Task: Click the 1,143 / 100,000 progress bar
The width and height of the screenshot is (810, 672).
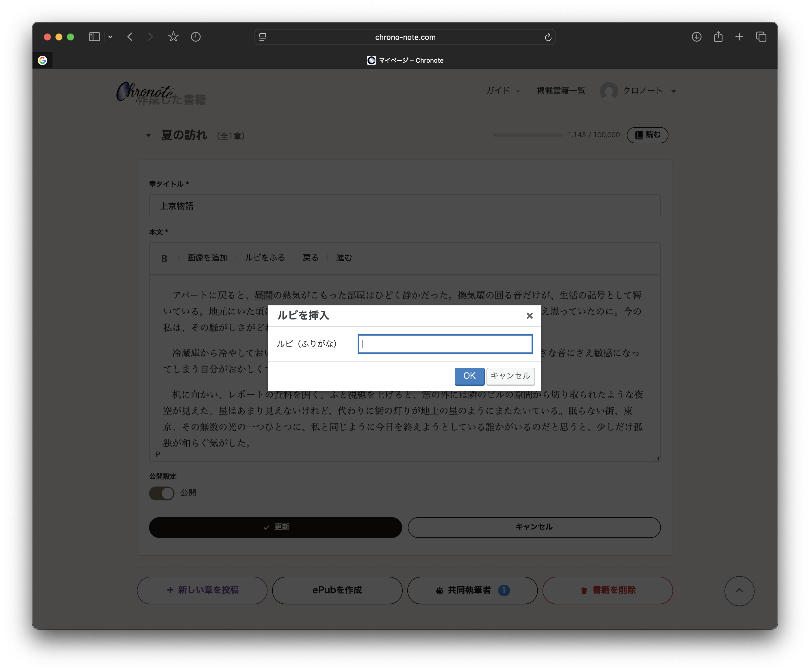Action: [528, 135]
